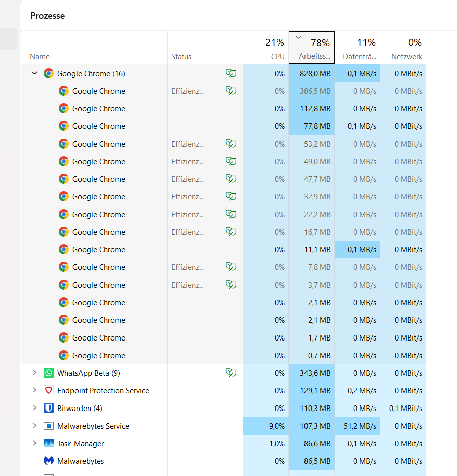Click efficiency leaf icon on 22,2 MB Chrome row

tap(231, 214)
